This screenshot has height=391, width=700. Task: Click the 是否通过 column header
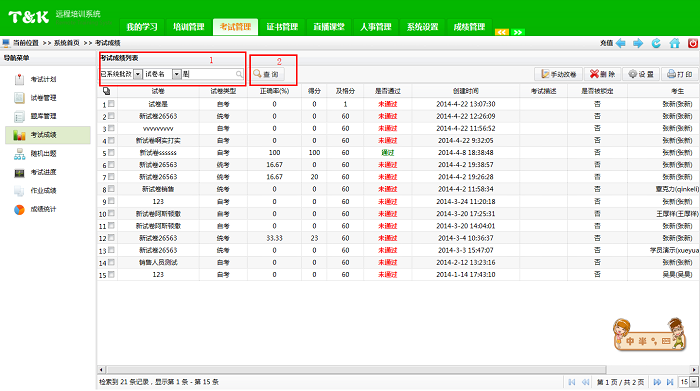click(388, 91)
